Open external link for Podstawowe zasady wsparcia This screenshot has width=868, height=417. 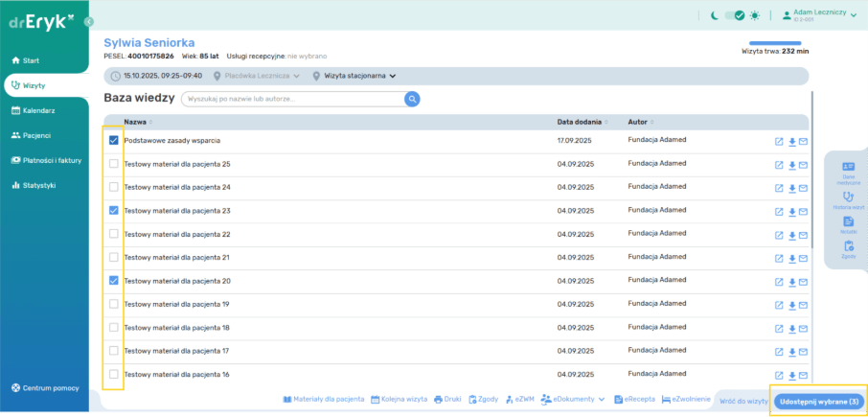pyautogui.click(x=779, y=141)
